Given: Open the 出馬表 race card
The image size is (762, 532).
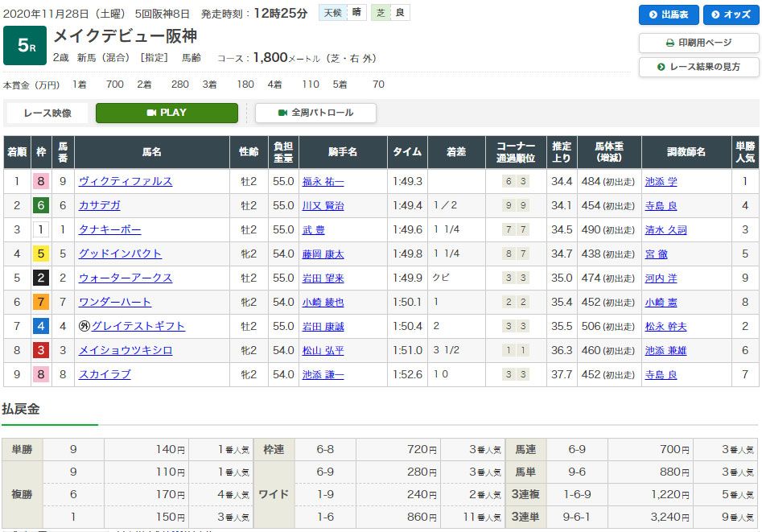Looking at the screenshot, I should coord(669,15).
